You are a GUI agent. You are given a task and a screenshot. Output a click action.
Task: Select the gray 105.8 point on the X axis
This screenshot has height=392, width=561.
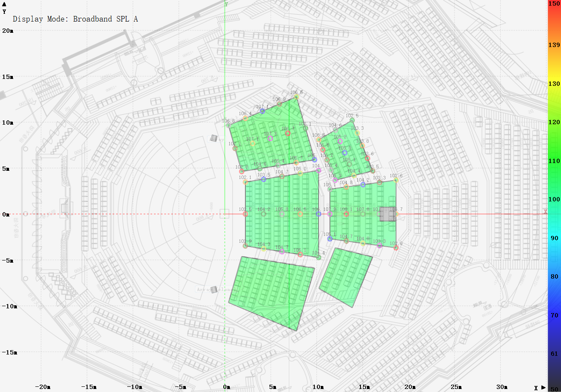click(282, 214)
